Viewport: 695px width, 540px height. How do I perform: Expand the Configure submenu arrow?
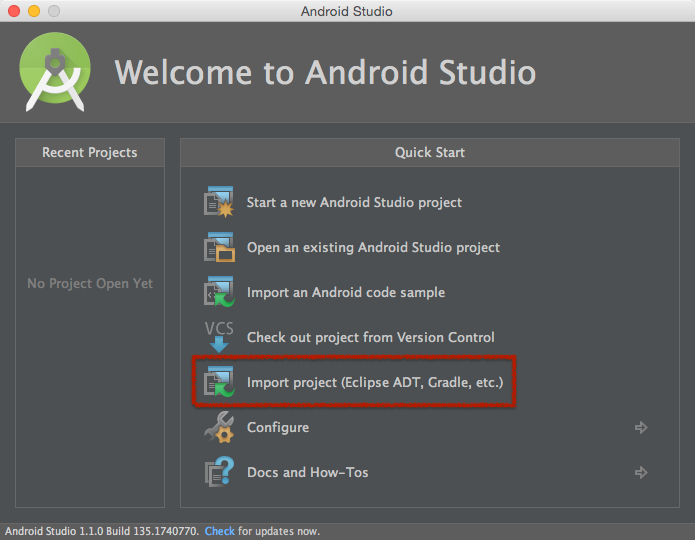641,427
